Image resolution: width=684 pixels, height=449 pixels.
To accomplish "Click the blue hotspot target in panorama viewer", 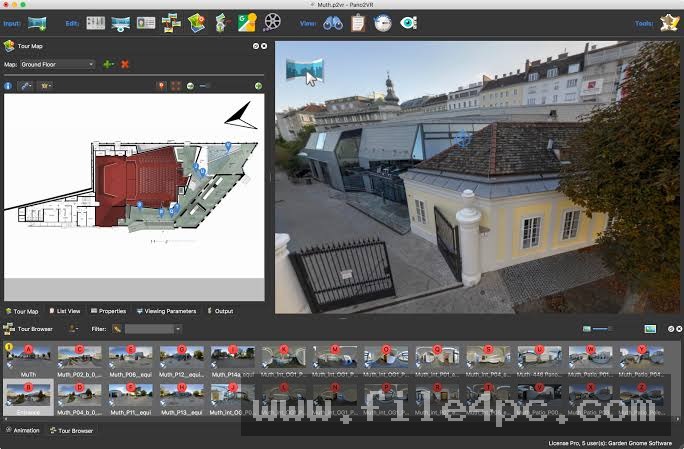I will point(462,139).
